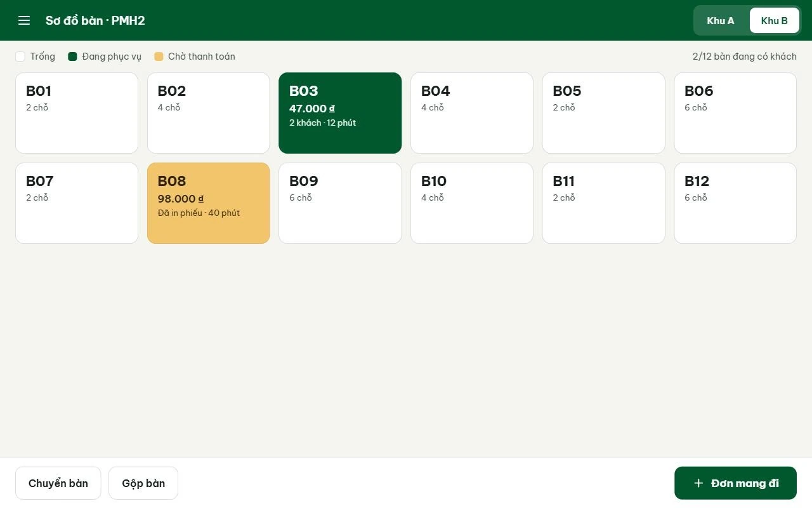The height and width of the screenshot is (508, 812).
Task: Choose table B09
Action: coord(340,203)
